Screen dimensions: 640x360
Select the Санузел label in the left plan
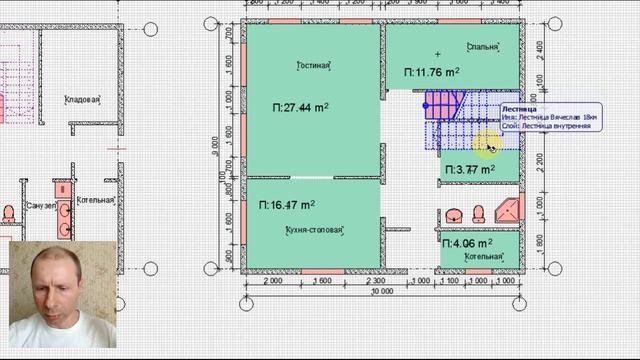coord(41,206)
